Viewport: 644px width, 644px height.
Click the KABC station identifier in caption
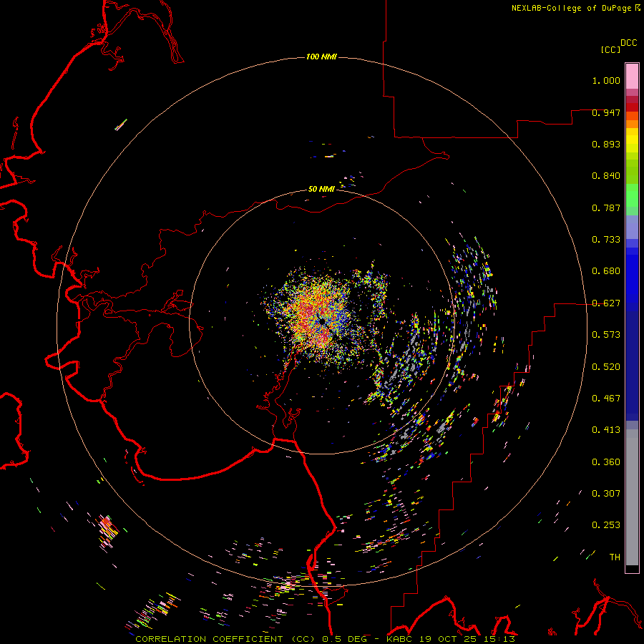(x=401, y=639)
